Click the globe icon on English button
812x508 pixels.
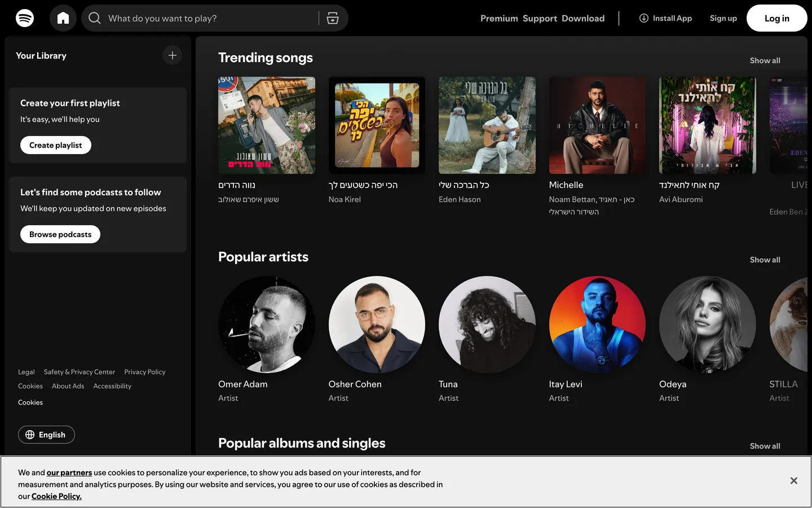coord(30,435)
